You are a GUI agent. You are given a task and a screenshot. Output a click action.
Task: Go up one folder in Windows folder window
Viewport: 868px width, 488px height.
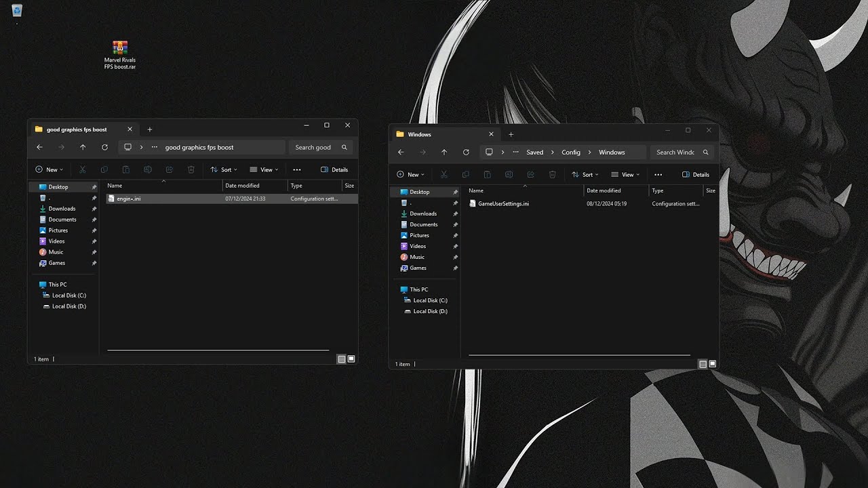click(x=444, y=152)
